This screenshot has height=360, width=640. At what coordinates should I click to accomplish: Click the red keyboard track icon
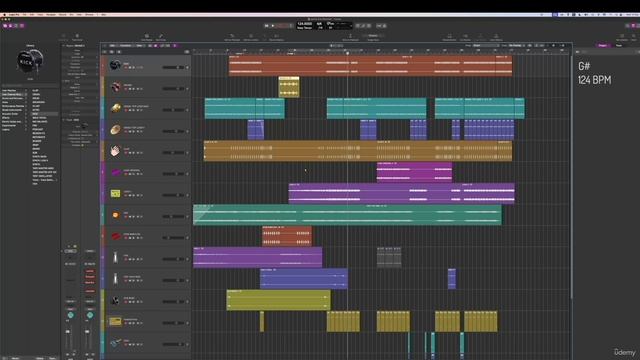coord(116,236)
